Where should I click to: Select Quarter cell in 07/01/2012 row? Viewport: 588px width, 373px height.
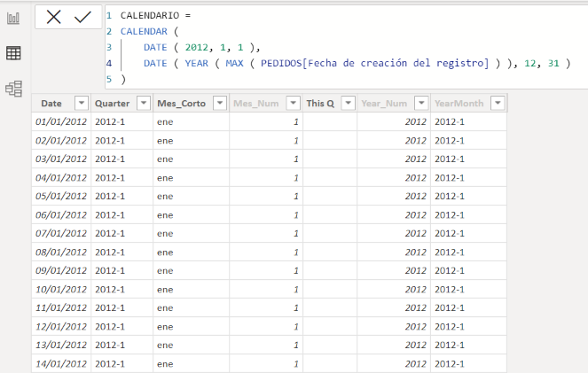click(x=122, y=233)
